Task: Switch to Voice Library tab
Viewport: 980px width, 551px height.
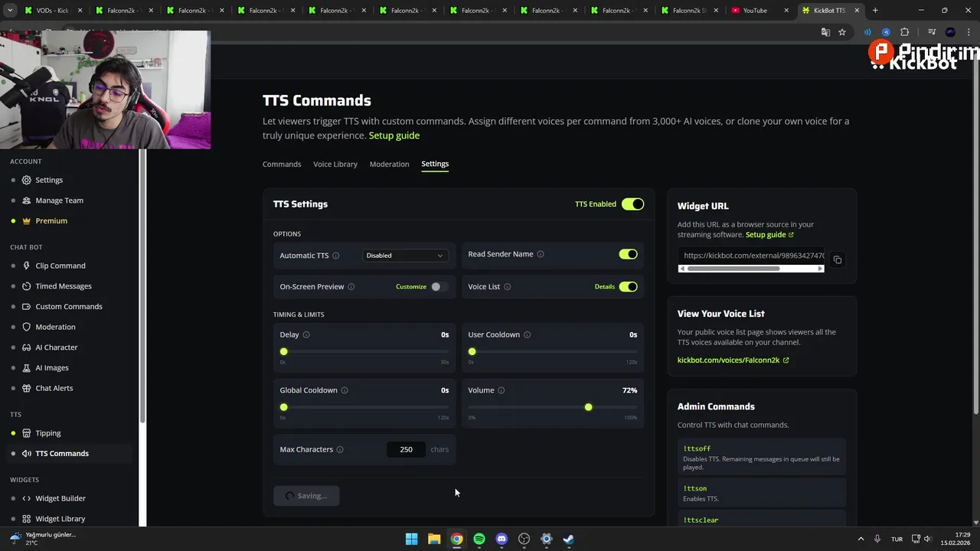Action: point(335,165)
